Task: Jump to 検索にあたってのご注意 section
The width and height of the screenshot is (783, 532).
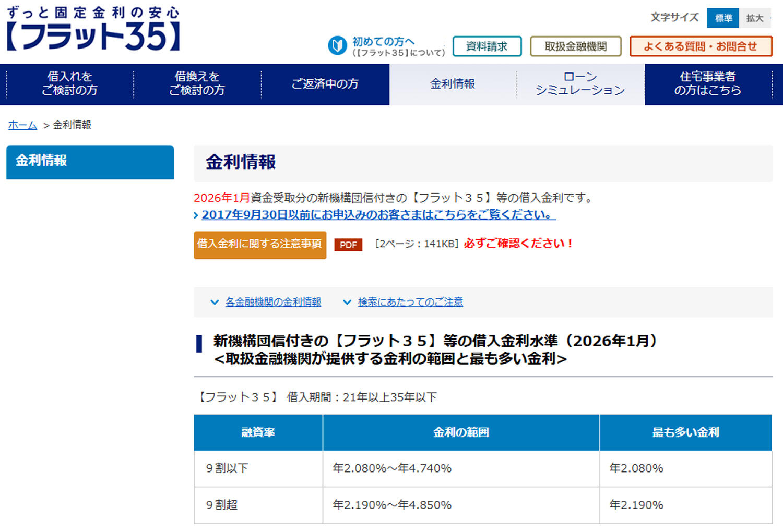Action: [410, 302]
